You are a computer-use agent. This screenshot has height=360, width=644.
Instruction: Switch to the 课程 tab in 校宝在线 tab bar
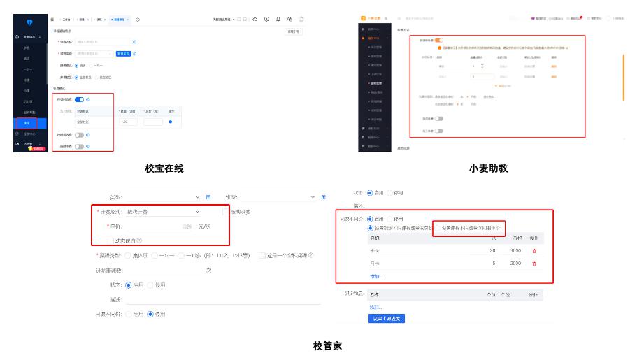[x=99, y=20]
